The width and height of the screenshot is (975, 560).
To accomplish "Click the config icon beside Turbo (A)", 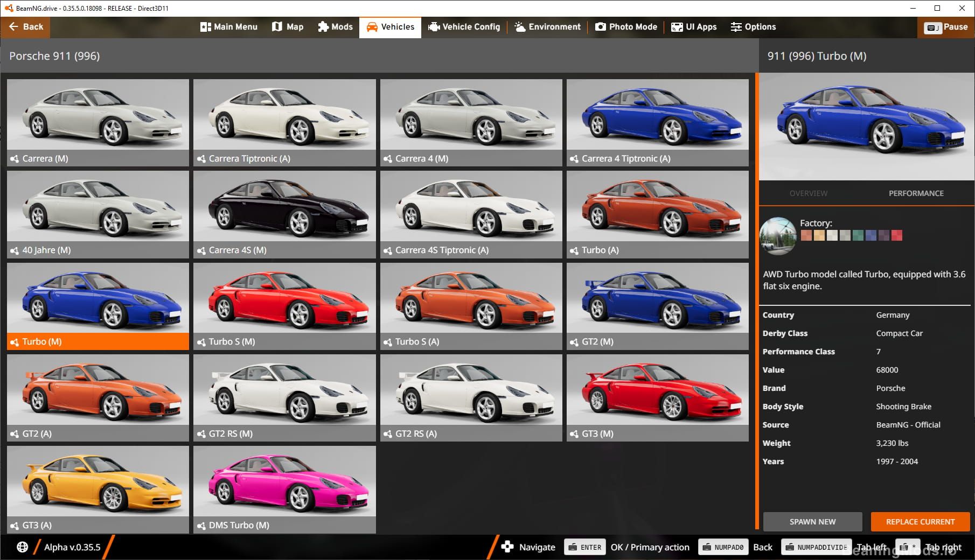I will tap(574, 250).
